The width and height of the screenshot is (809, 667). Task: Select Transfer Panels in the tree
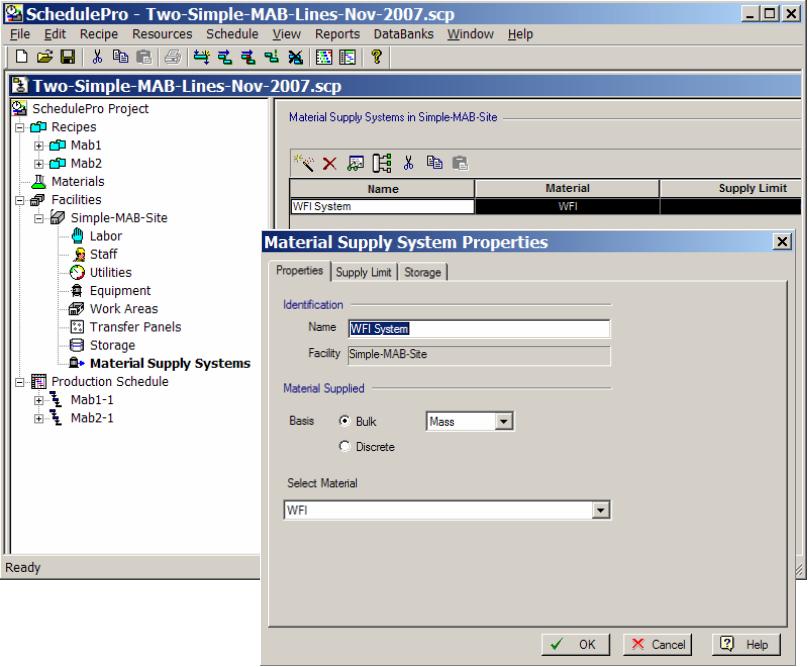[x=134, y=327]
